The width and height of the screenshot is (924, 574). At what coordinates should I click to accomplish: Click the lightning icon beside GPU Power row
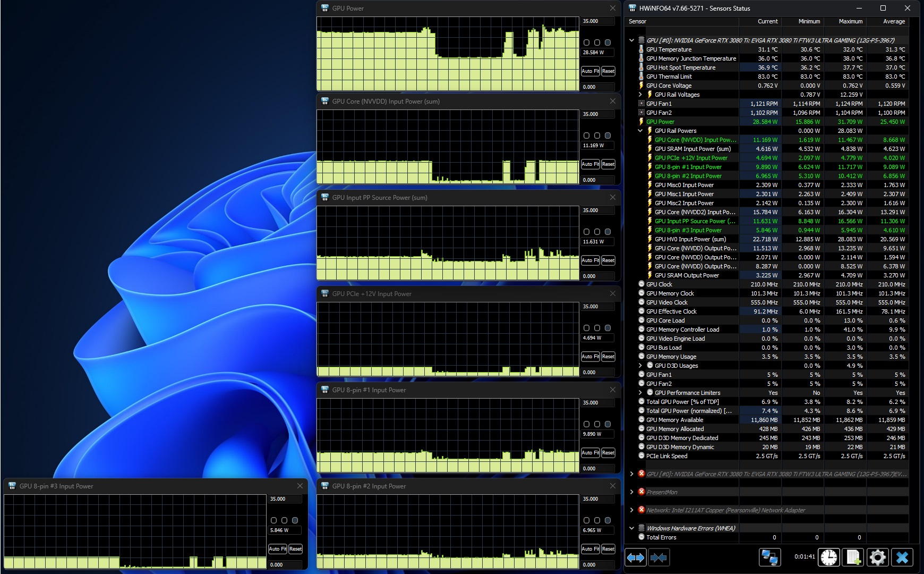641,122
